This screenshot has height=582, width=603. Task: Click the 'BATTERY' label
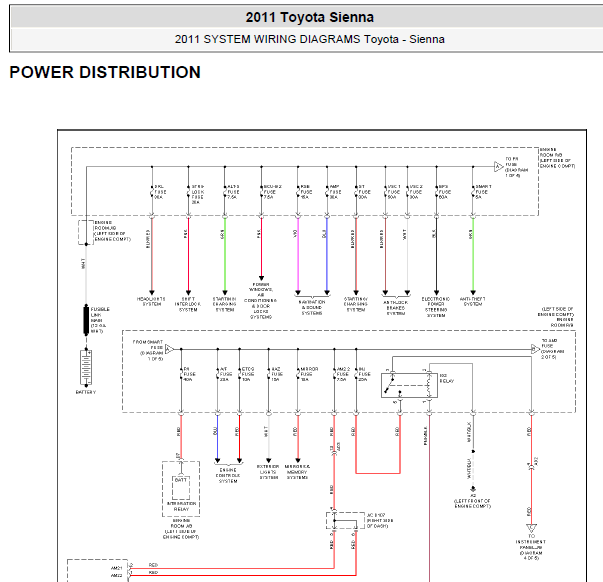pyautogui.click(x=86, y=392)
